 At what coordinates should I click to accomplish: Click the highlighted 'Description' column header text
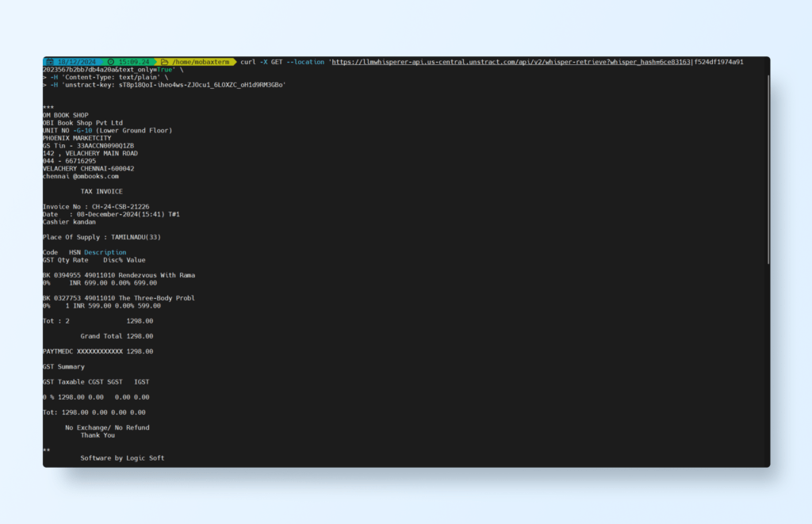pyautogui.click(x=105, y=252)
